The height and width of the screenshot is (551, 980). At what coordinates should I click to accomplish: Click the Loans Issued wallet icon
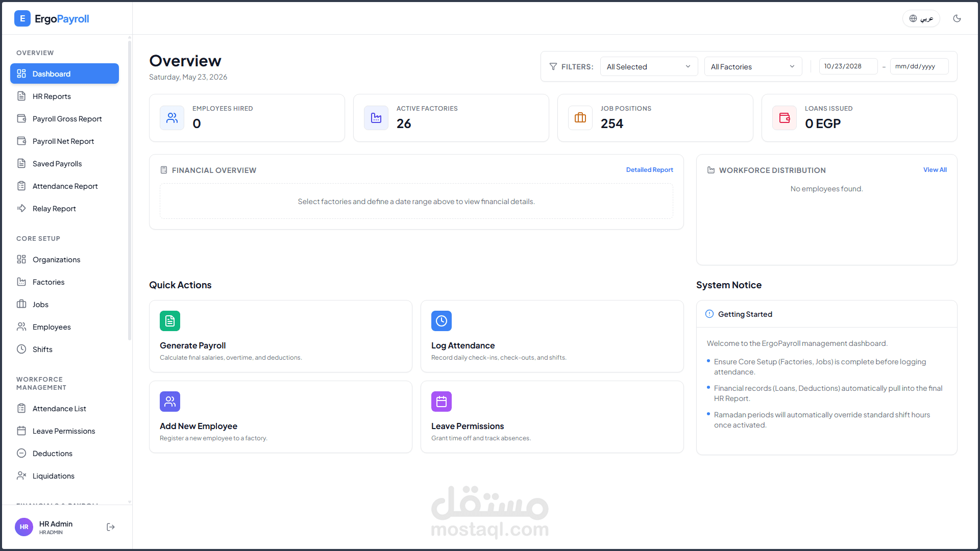[785, 118]
